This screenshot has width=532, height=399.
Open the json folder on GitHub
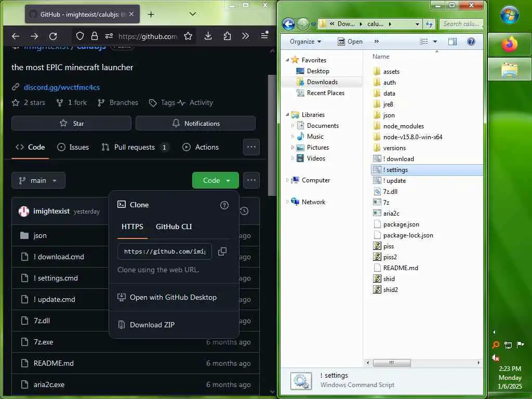(x=40, y=235)
